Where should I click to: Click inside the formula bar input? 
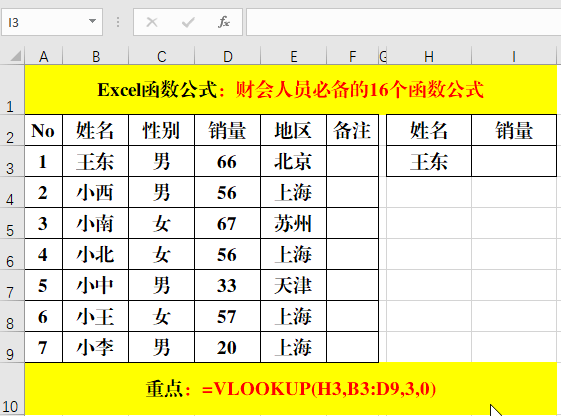pos(404,22)
